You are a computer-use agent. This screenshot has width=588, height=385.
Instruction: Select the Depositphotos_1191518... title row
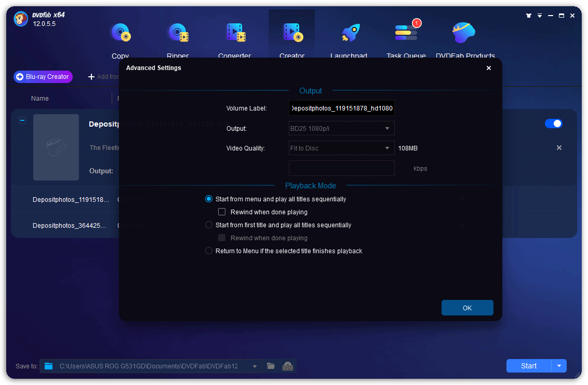(x=71, y=200)
